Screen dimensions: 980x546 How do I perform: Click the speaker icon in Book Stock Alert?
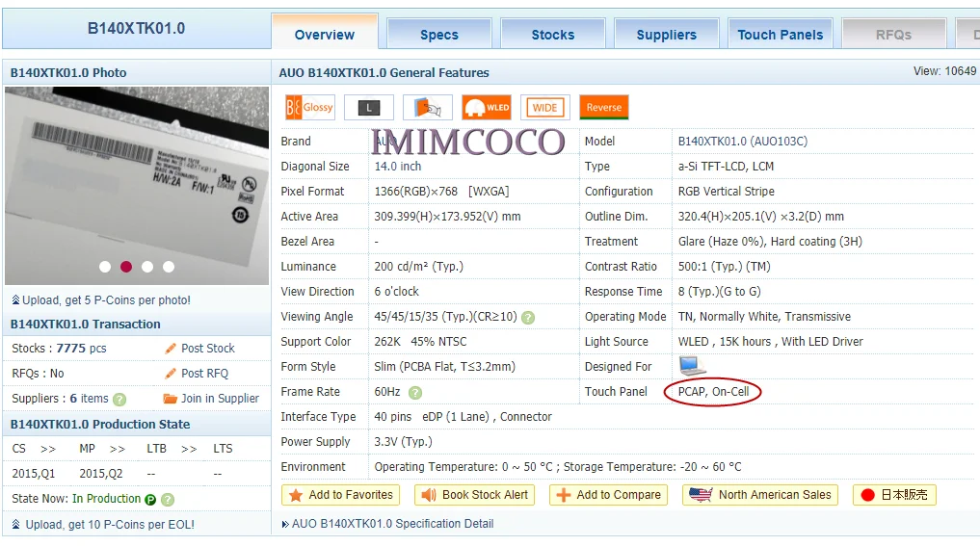pyautogui.click(x=429, y=495)
